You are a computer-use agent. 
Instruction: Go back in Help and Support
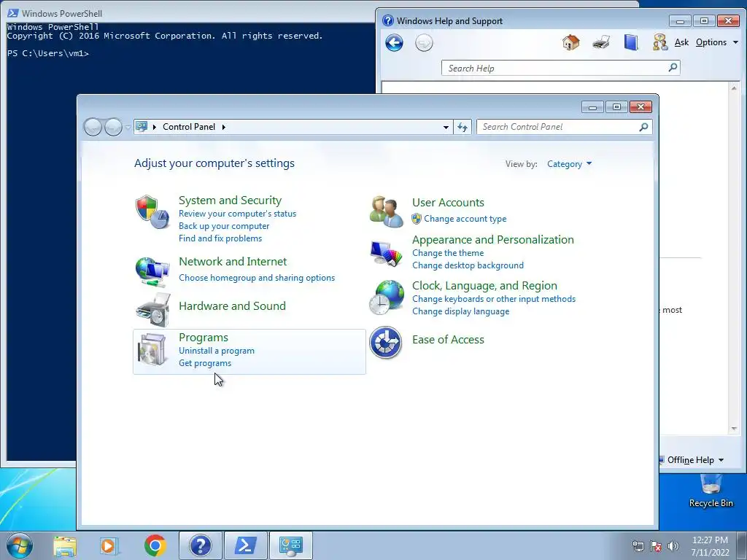(x=394, y=43)
